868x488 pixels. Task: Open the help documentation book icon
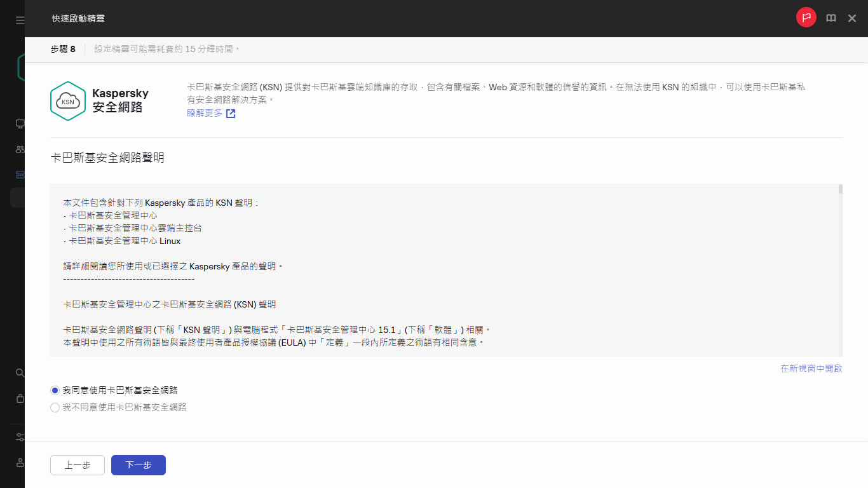831,18
